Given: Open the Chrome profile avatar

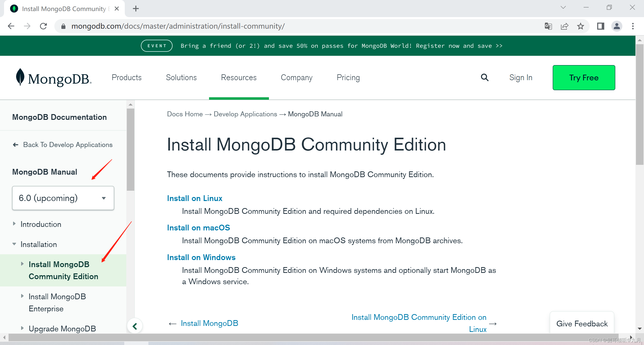Looking at the screenshot, I should pos(617,26).
